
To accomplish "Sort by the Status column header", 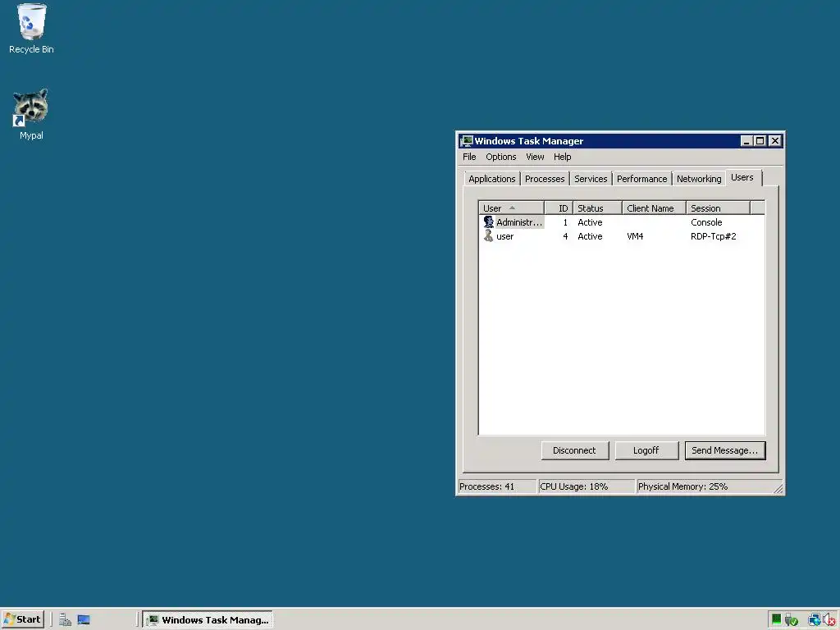I will coord(597,208).
